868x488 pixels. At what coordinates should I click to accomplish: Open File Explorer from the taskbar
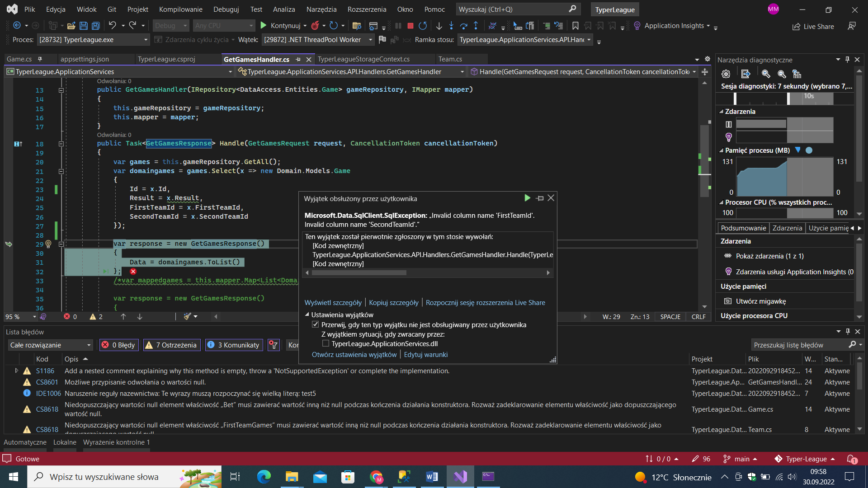click(292, 477)
